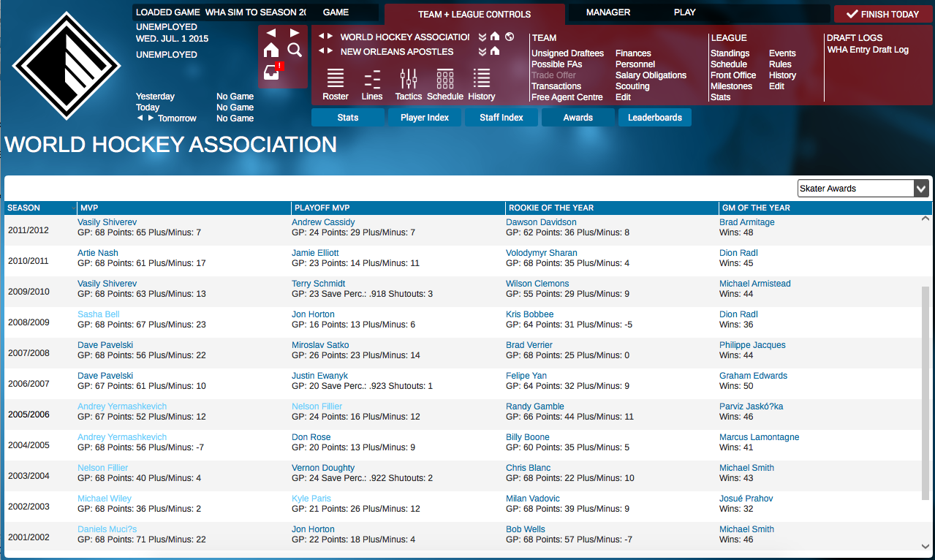Image resolution: width=935 pixels, height=560 pixels.
Task: Click the awards table scrollbar thumb
Action: coord(925,392)
